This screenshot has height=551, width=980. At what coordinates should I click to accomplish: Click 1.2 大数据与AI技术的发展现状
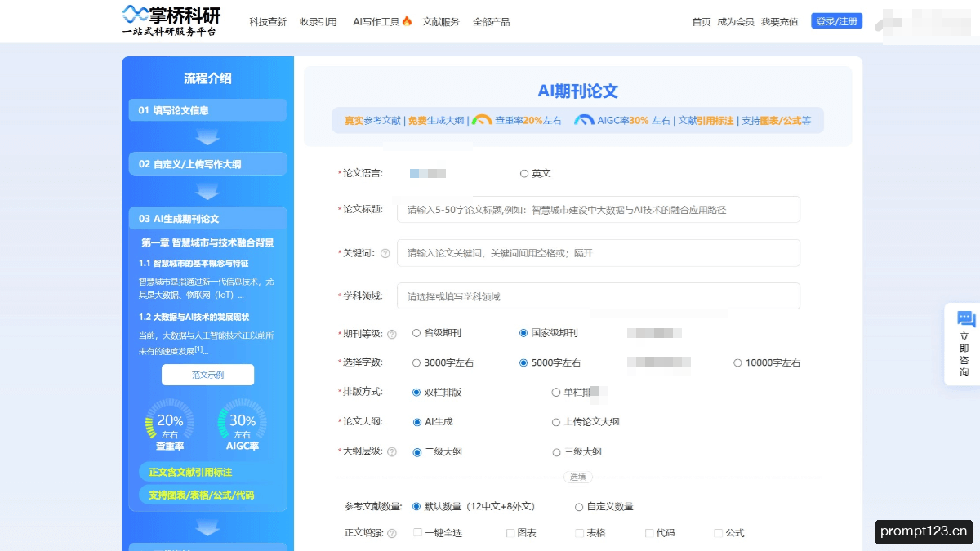[194, 317]
